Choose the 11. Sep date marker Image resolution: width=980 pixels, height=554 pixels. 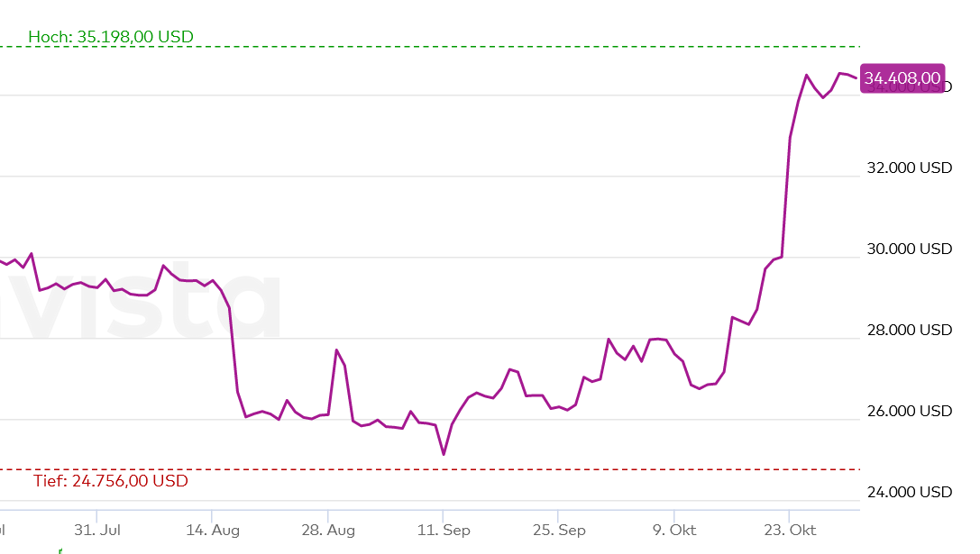(444, 530)
